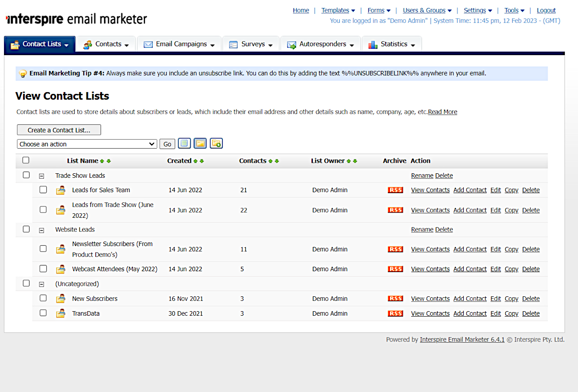The height and width of the screenshot is (392, 578).
Task: Open RSS feed for Leads from Trade Show
Action: coord(395,210)
